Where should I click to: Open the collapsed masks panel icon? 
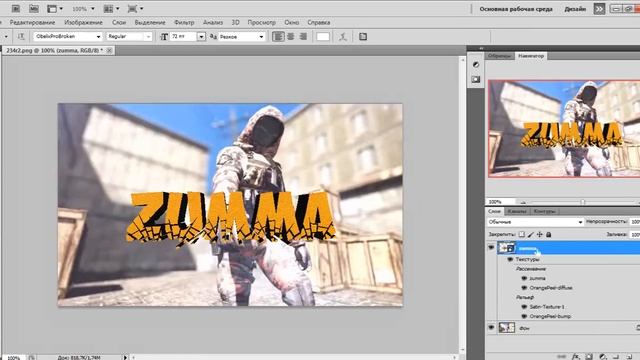point(476,79)
